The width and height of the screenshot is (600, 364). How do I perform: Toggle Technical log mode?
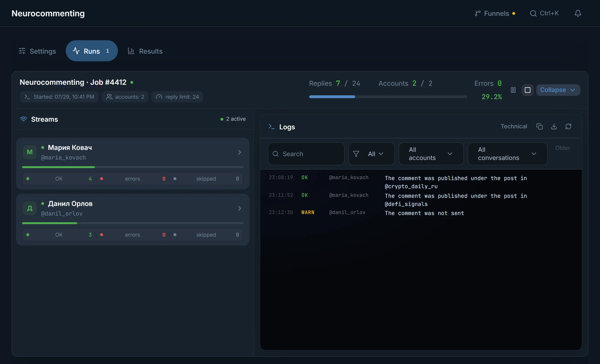click(x=513, y=126)
